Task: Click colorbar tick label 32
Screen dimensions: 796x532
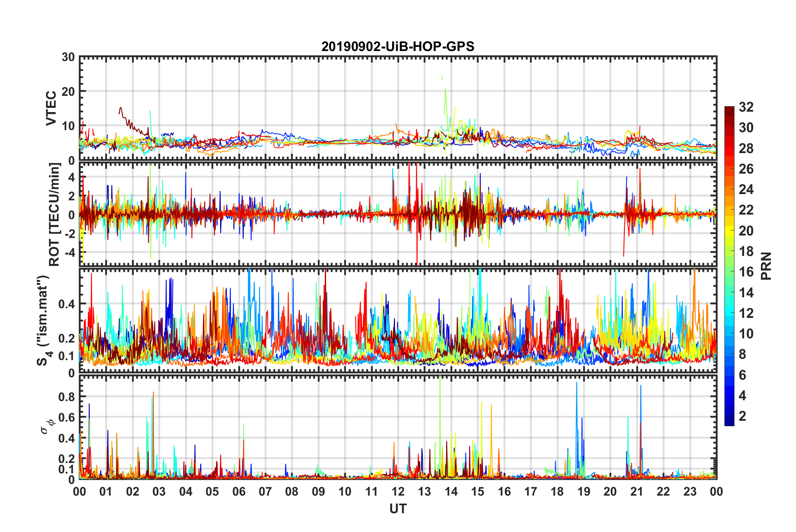Action: (x=746, y=107)
